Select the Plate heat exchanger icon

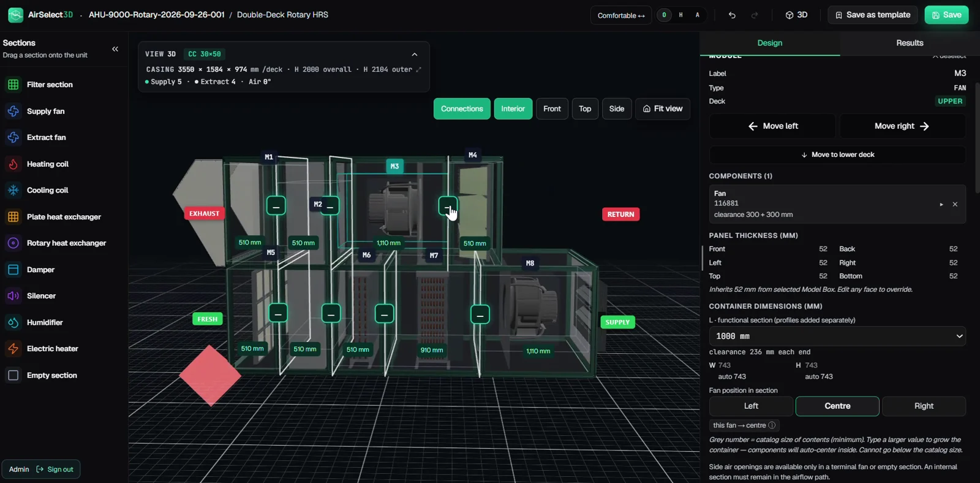[x=13, y=216]
